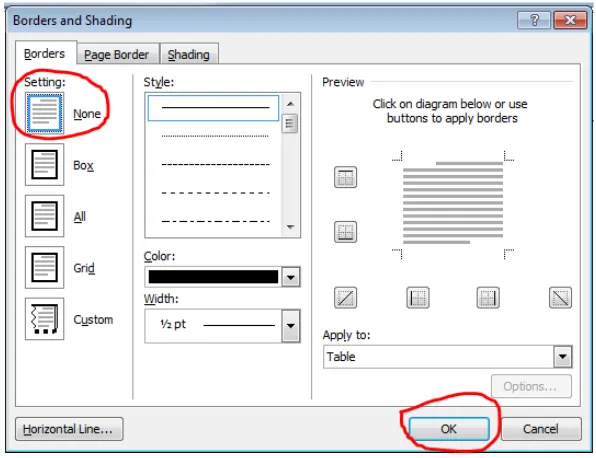Screen dimensions: 596x458
Task: Click Style list scroll down arrow
Action: coord(290,227)
